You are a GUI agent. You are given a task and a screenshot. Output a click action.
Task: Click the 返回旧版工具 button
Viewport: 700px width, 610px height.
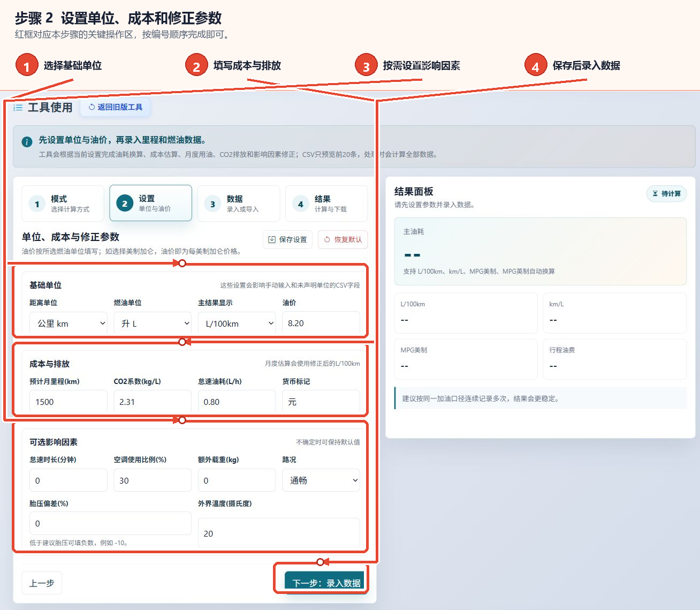coord(116,107)
